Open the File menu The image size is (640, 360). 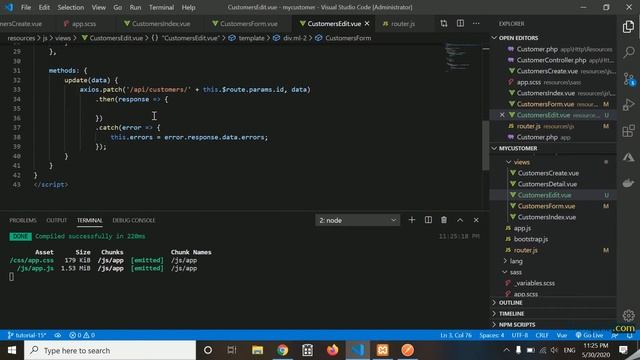tap(26, 7)
